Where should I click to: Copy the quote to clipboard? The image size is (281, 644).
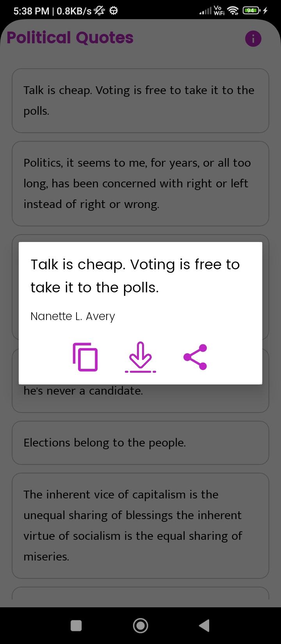(85, 357)
